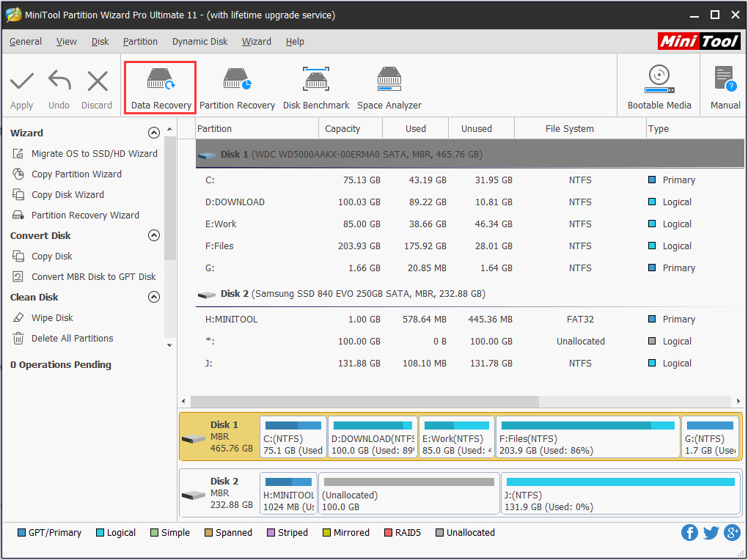
Task: Click Copy Disk under Convert Disk
Action: 43,256
